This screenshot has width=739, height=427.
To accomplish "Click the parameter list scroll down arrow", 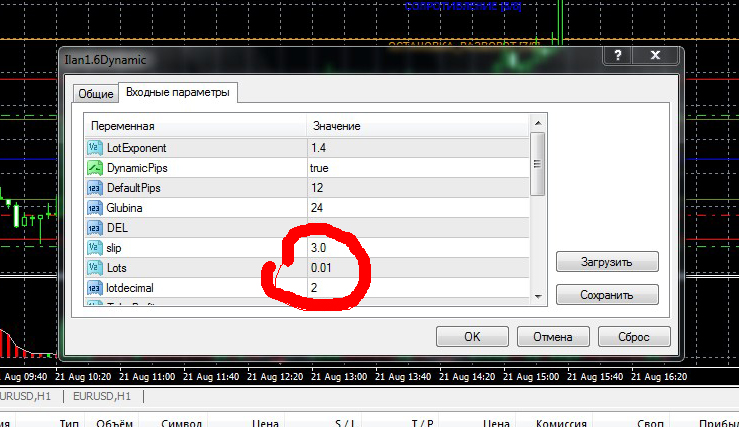I will click(538, 296).
